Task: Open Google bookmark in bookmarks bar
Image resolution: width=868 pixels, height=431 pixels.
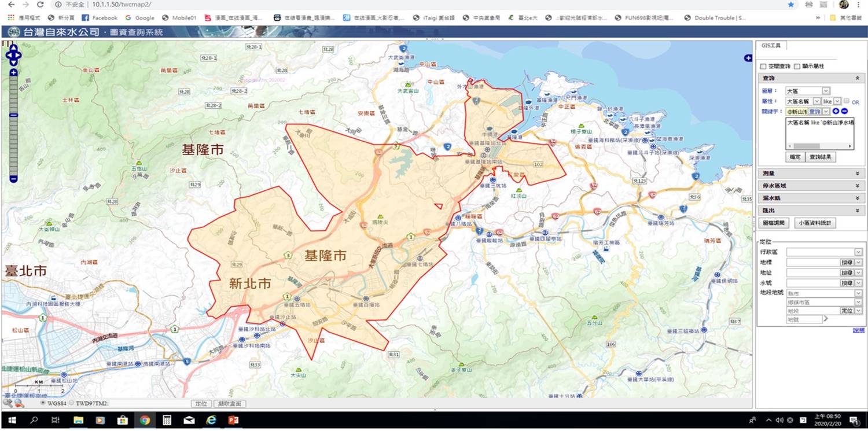Action: (139, 18)
